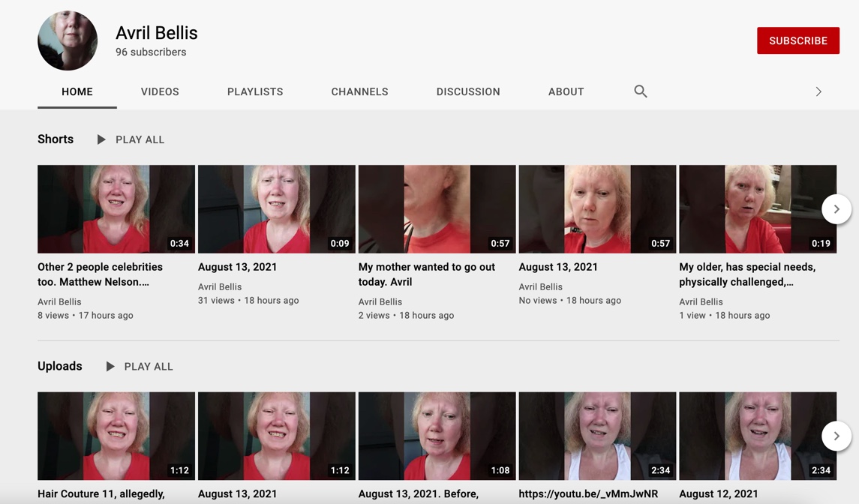
Task: Click the '96 subscribers' text
Action: tap(151, 52)
